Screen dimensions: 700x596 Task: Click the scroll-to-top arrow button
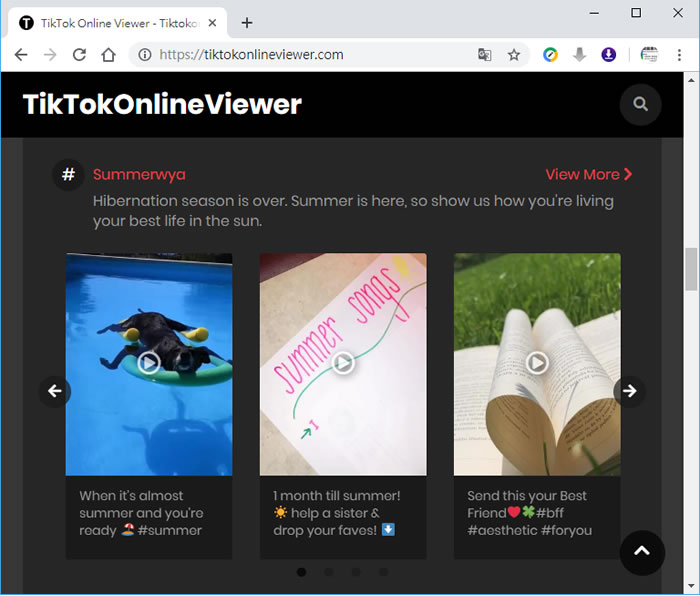[642, 551]
